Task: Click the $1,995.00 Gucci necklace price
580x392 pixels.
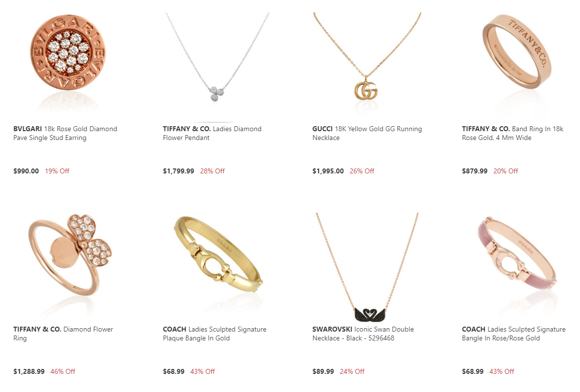Action: click(x=328, y=171)
